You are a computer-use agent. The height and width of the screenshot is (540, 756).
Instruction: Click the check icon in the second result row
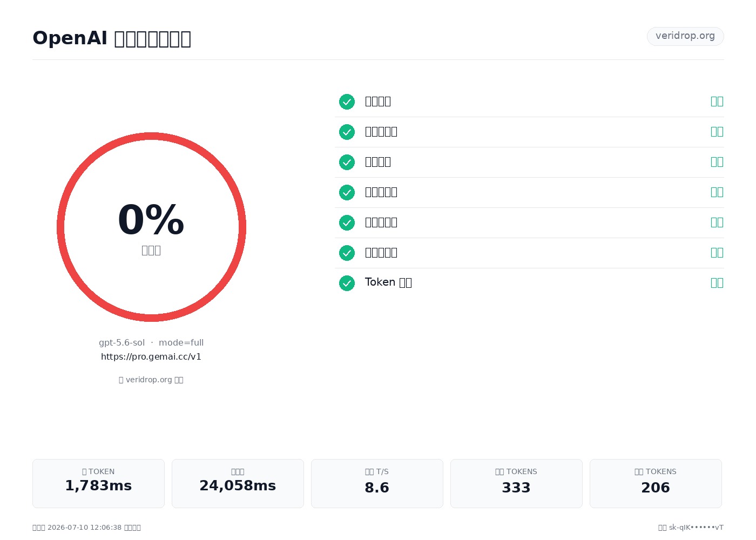coord(347,132)
